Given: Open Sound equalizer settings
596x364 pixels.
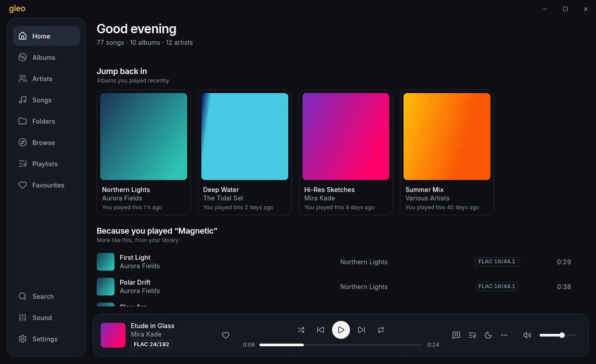Looking at the screenshot, I should point(47,317).
